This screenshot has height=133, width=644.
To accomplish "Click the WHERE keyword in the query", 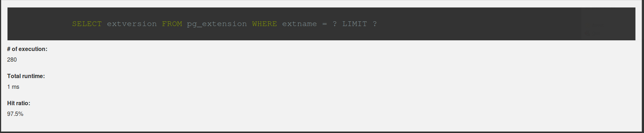I will coord(264,24).
